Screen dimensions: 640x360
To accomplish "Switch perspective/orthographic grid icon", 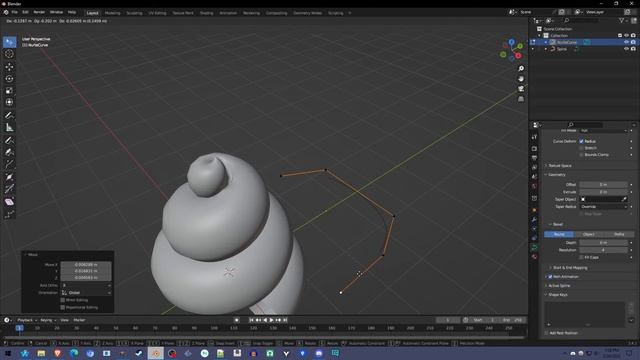I will pyautogui.click(x=521, y=99).
